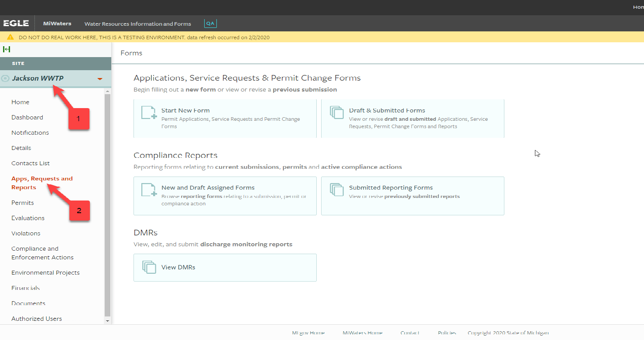This screenshot has height=340, width=644.
Task: Open the Policies footer link
Action: pos(447,333)
